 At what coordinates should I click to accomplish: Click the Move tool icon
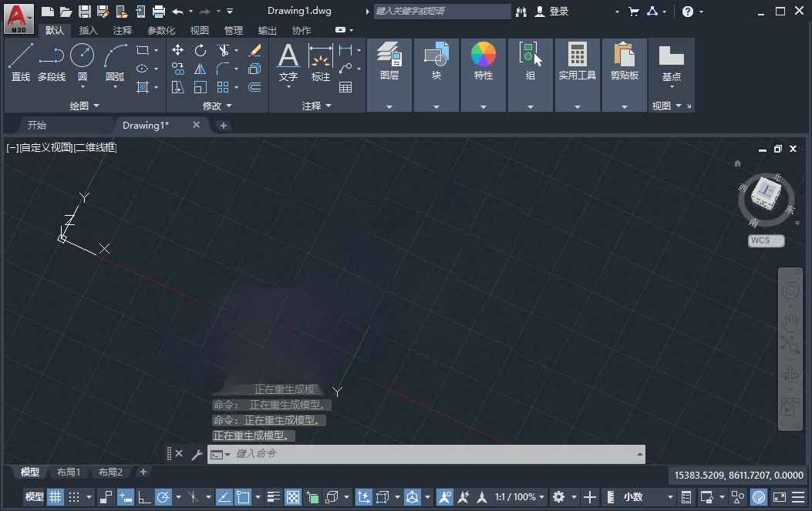click(177, 49)
